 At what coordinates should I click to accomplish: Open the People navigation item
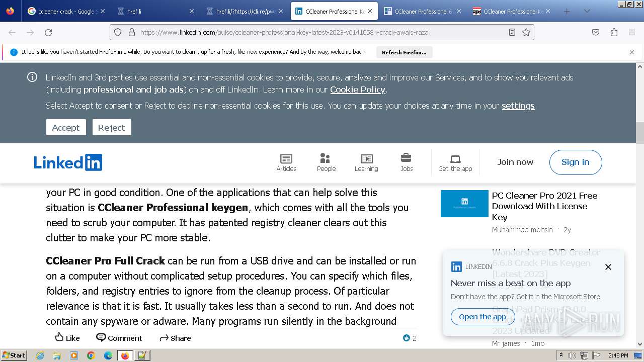point(326,162)
